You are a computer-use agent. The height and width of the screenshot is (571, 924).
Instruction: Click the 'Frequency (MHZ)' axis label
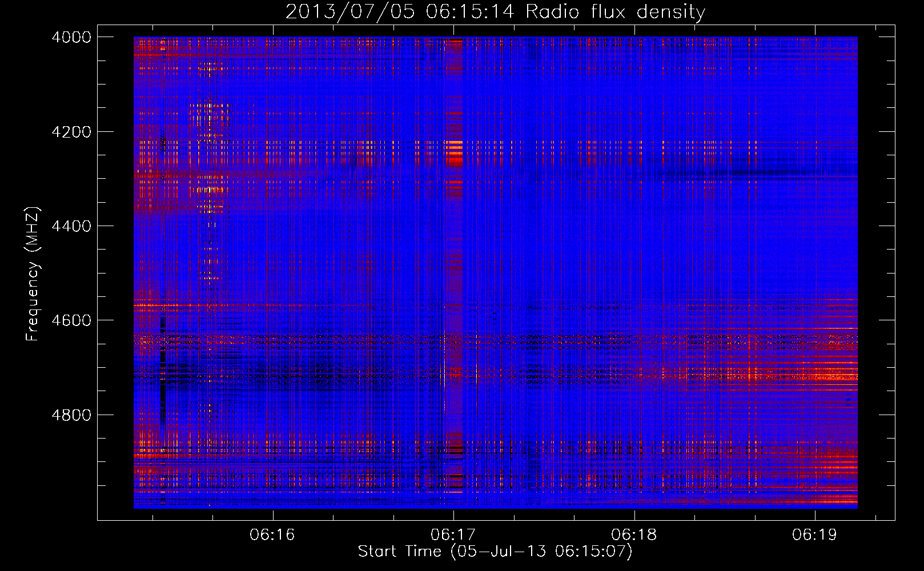pos(33,274)
